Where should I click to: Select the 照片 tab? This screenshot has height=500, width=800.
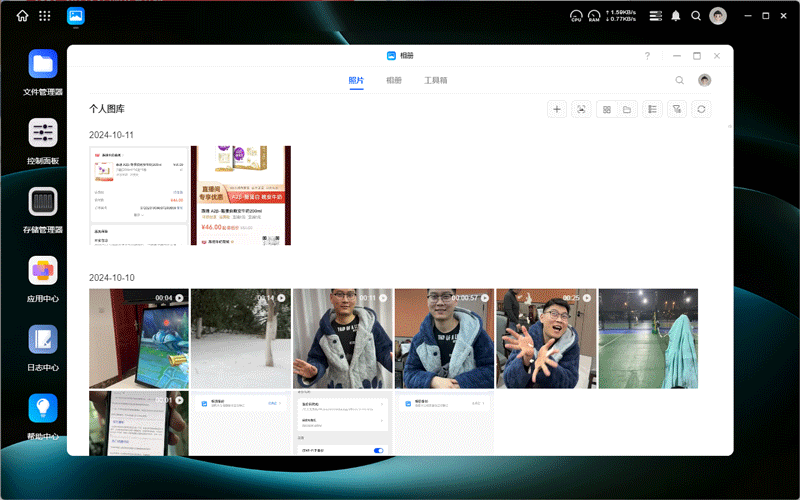[x=356, y=80]
